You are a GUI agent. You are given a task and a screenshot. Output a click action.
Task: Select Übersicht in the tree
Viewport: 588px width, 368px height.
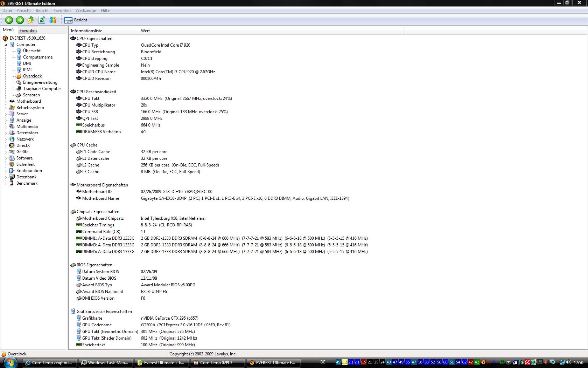[x=32, y=51]
